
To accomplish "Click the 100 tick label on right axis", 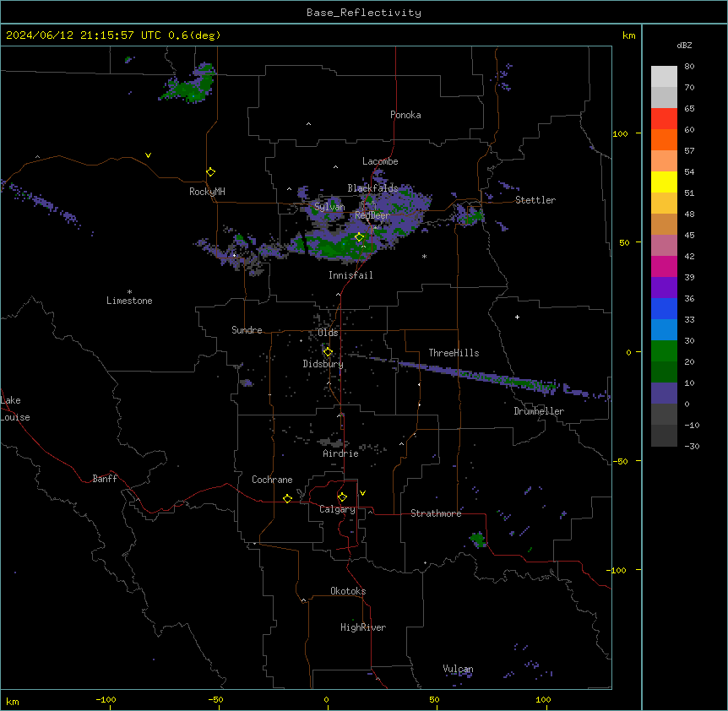I will point(620,133).
